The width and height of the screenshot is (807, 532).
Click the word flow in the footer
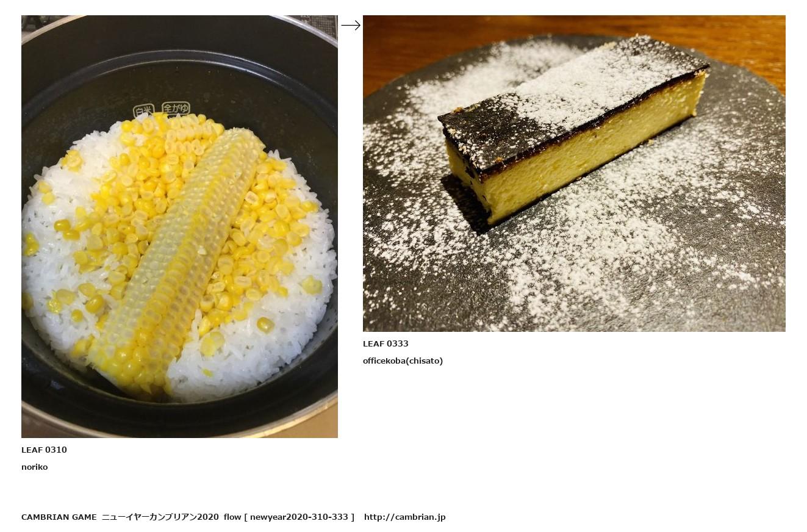[x=232, y=517]
